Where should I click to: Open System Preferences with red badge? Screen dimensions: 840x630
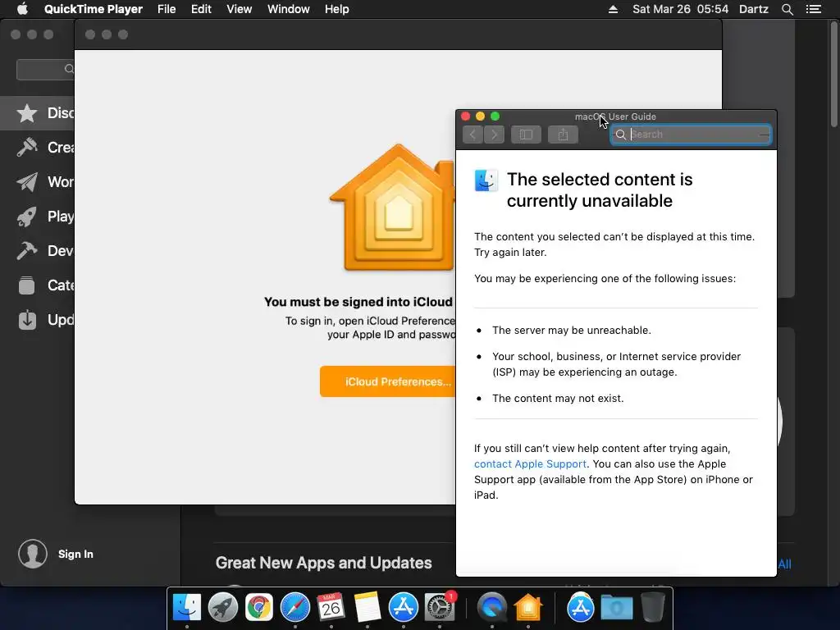pos(440,608)
